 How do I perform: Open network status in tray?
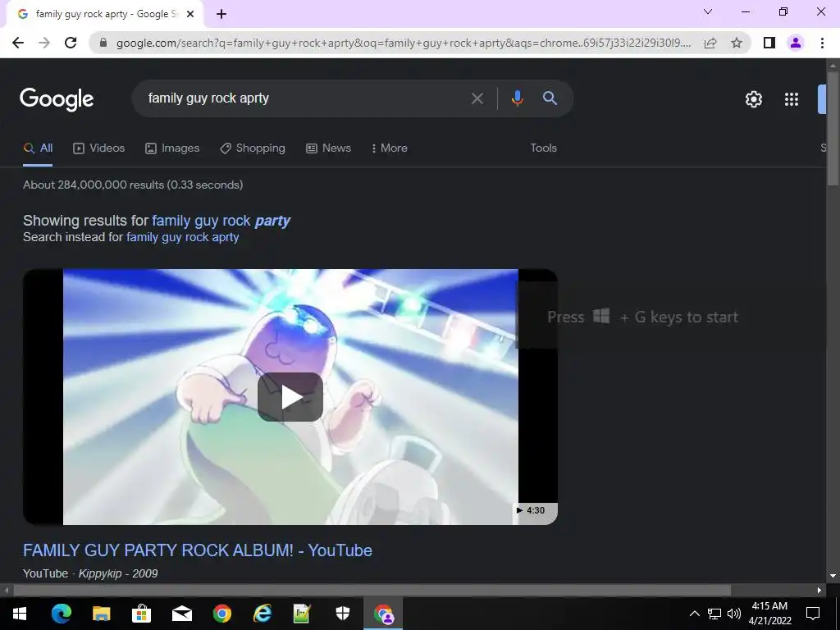coord(714,614)
